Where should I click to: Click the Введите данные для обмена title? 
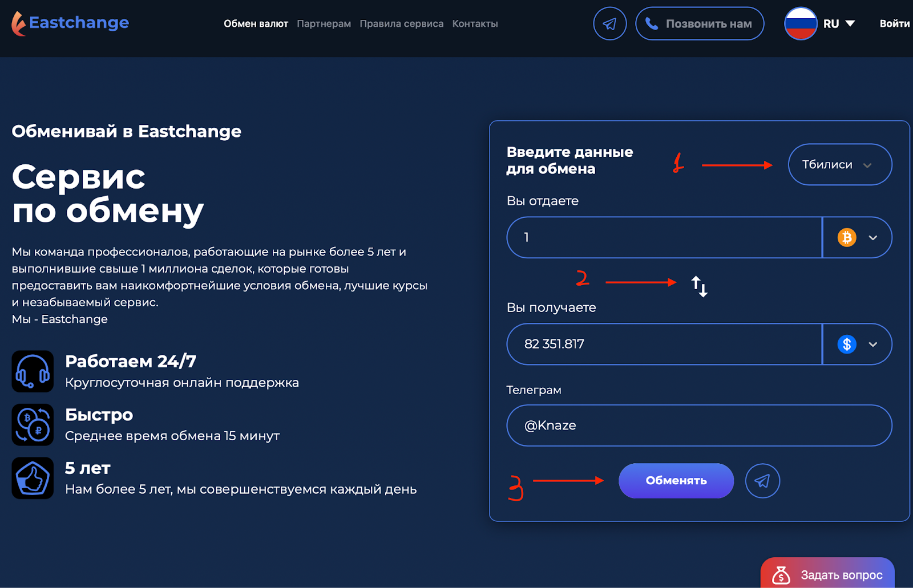(569, 160)
